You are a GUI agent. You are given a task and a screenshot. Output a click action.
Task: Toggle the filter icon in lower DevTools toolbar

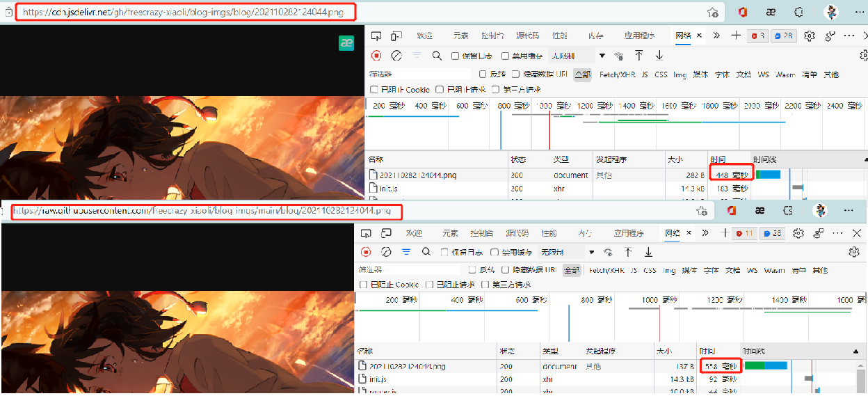[406, 252]
